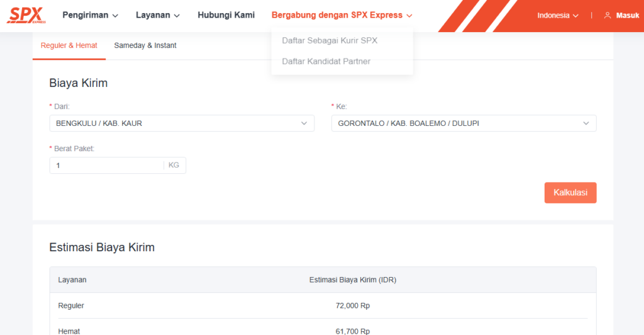Switch to Reguler & Hemat tab
The image size is (644, 335).
(x=69, y=45)
